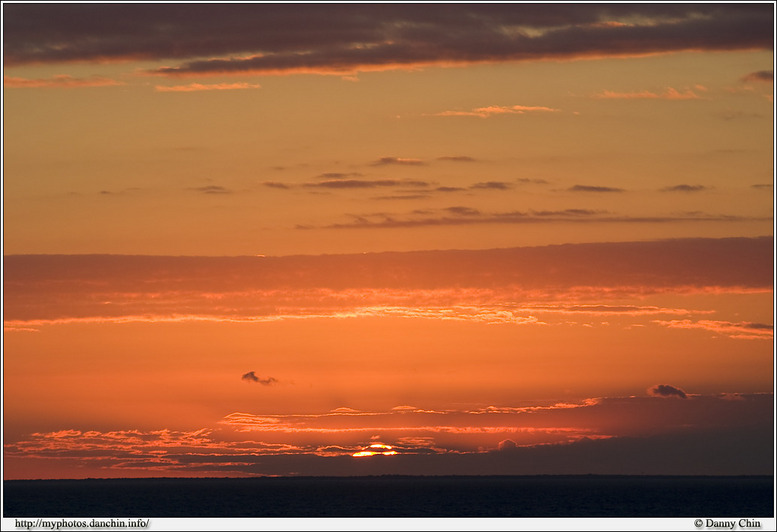
Task: Click the wide purple cloud band mid-sky
Action: pyautogui.click(x=388, y=270)
